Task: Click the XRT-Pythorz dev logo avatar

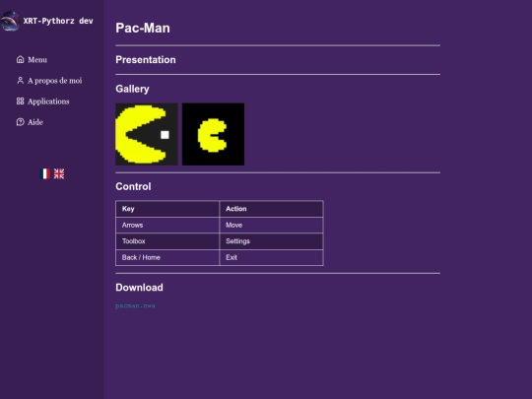Action: tap(10, 21)
